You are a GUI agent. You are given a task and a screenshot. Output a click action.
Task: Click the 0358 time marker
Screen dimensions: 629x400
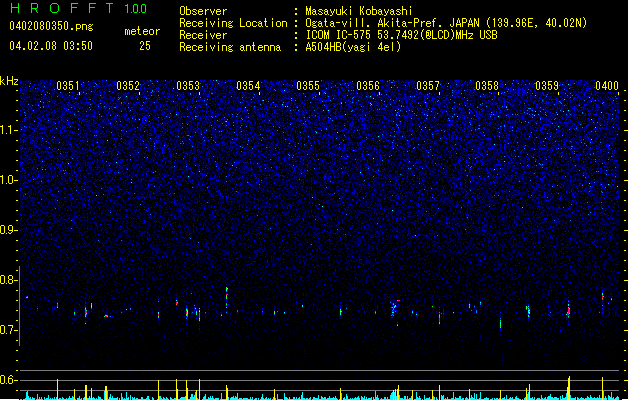[487, 86]
